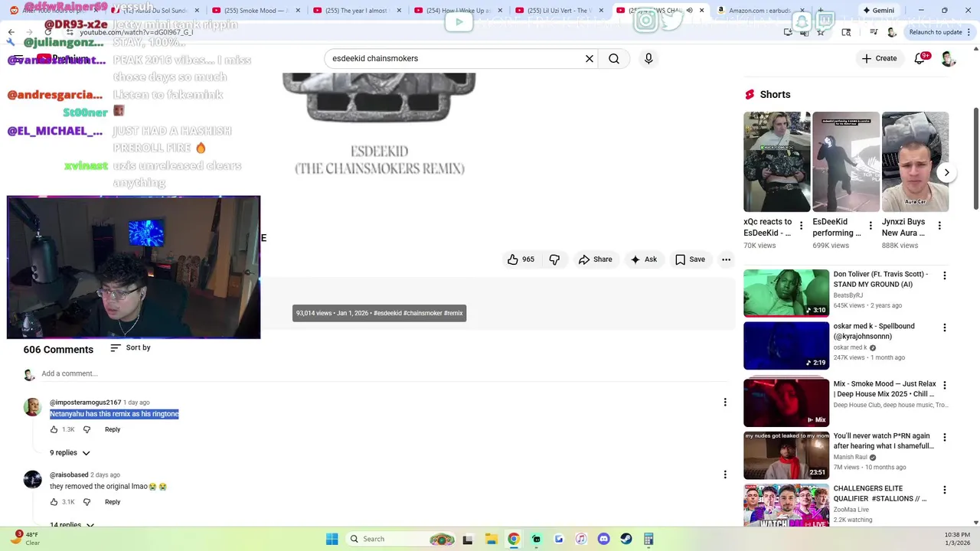This screenshot has width=980, height=551.
Task: Open YouTube account avatar menu
Action: (949, 58)
